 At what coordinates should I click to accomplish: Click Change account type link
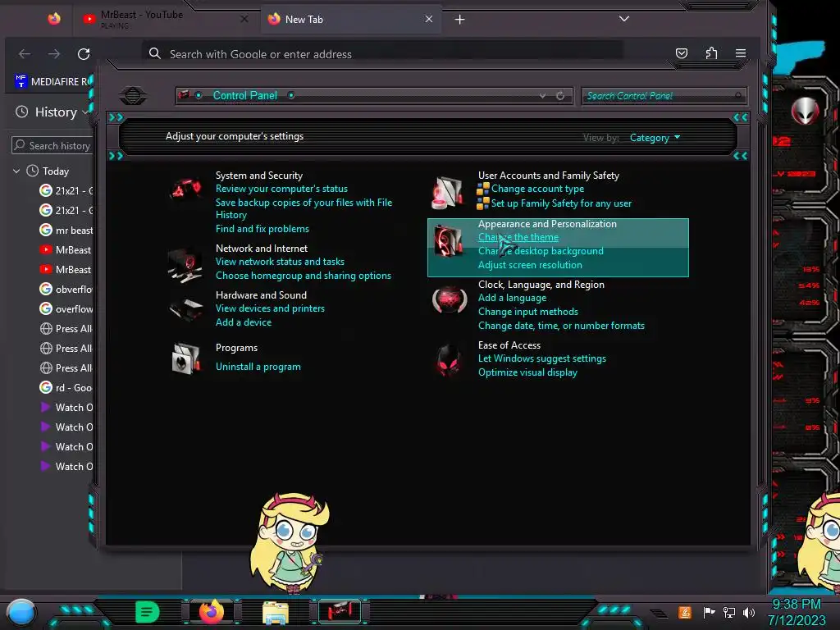click(x=537, y=189)
